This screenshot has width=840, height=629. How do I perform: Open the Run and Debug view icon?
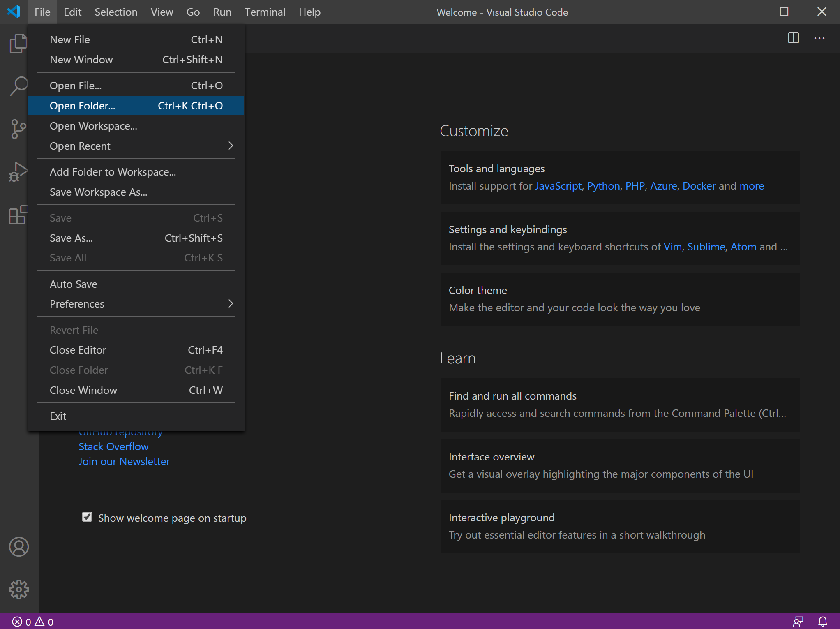pyautogui.click(x=18, y=171)
